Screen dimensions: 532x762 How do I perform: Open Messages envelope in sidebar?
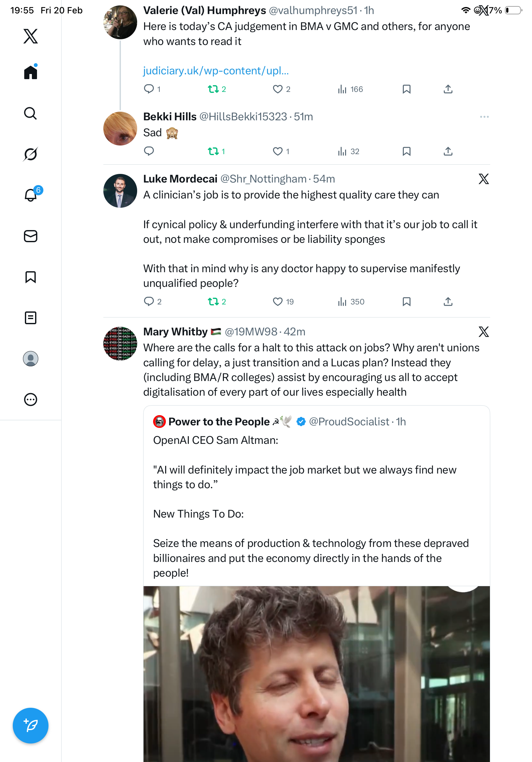[31, 236]
